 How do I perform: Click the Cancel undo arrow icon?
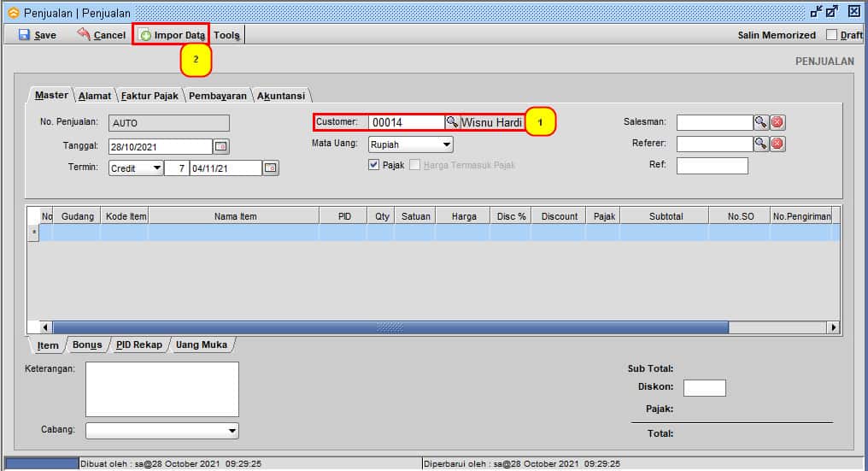pyautogui.click(x=84, y=35)
